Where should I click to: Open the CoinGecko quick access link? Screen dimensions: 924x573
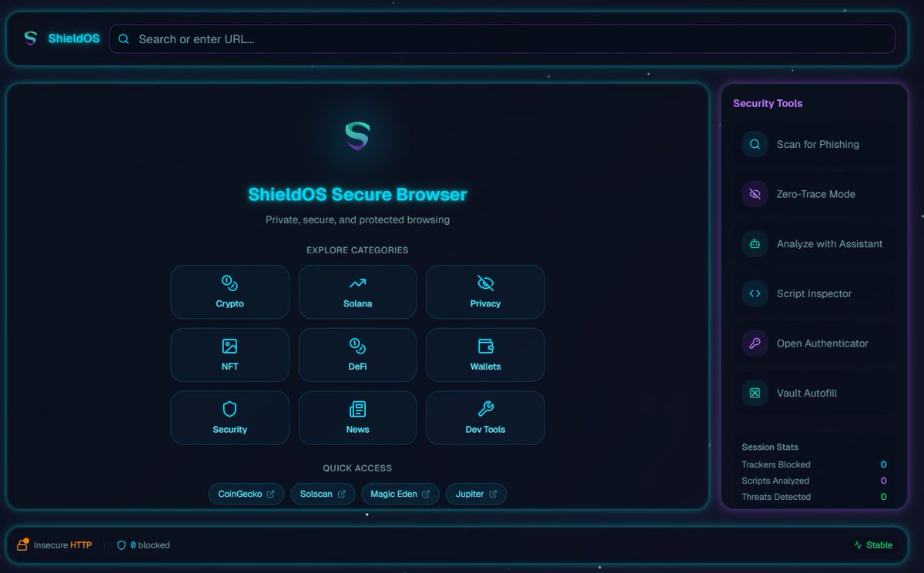246,494
